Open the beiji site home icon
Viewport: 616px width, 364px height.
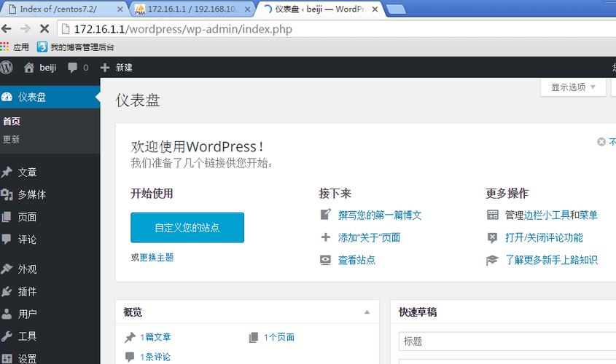[x=29, y=68]
